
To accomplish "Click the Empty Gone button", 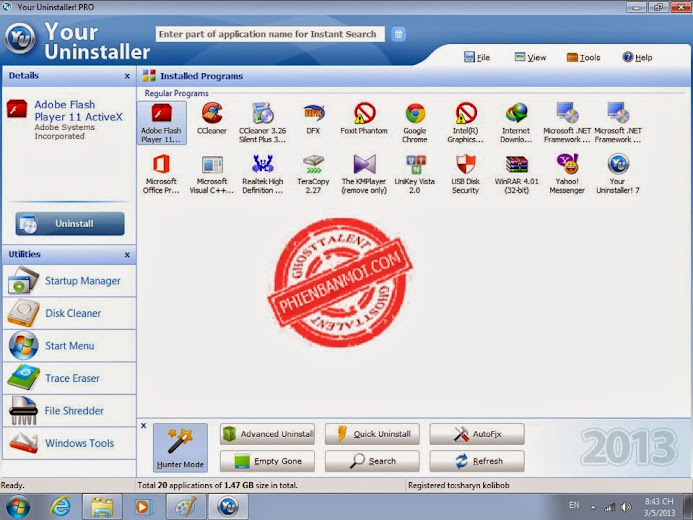I will pos(267,461).
